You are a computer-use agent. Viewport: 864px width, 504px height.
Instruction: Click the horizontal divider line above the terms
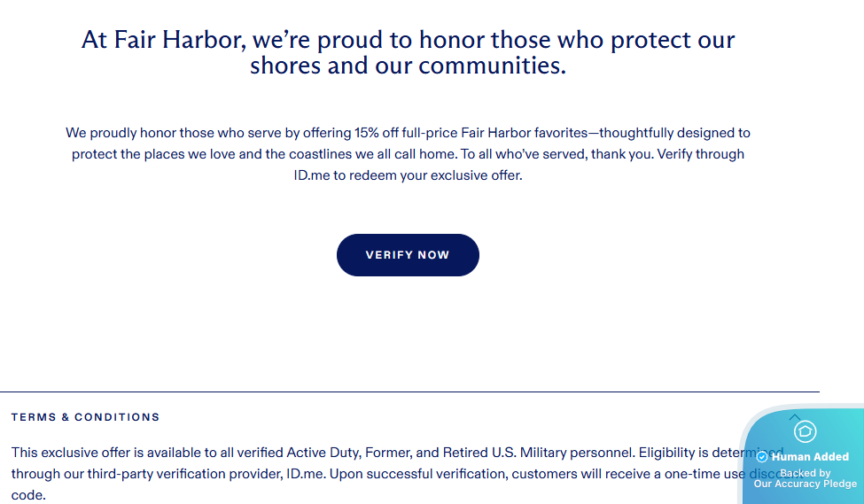pyautogui.click(x=408, y=392)
